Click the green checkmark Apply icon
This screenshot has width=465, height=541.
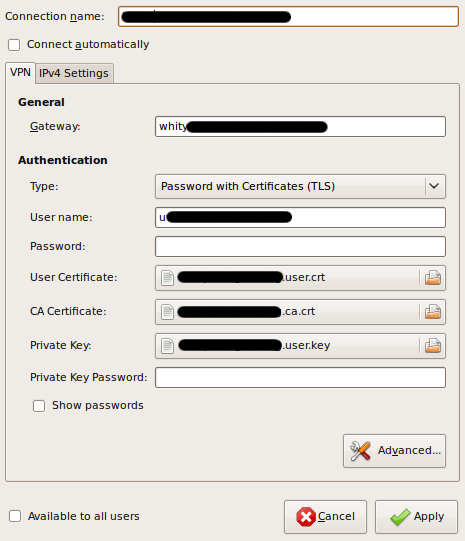[400, 517]
